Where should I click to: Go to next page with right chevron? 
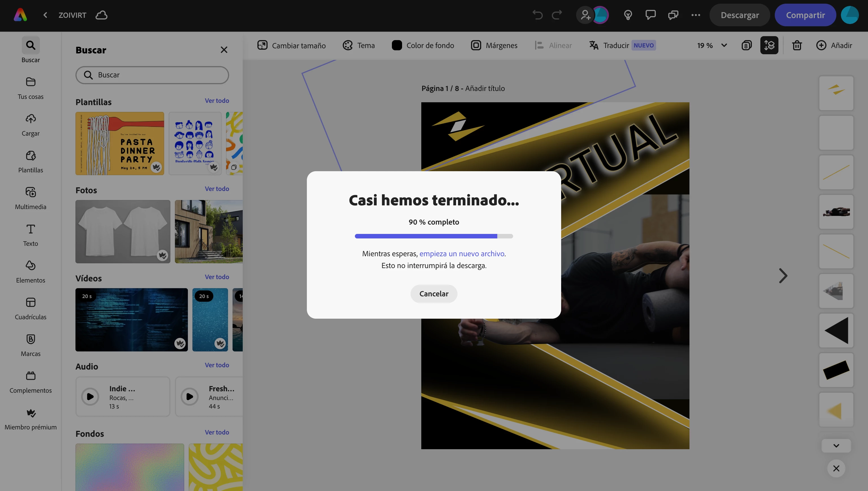coord(783,276)
